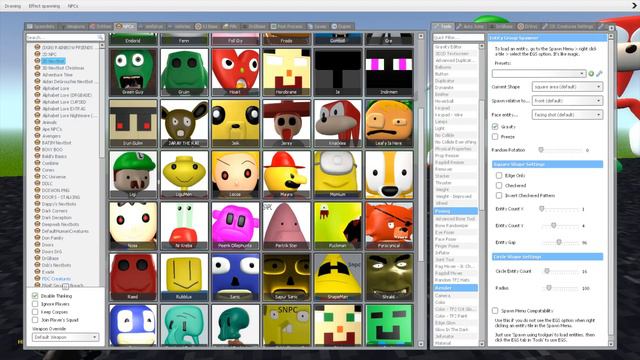Collapse the Posing tool category
640x360 pixels.
coord(456,211)
